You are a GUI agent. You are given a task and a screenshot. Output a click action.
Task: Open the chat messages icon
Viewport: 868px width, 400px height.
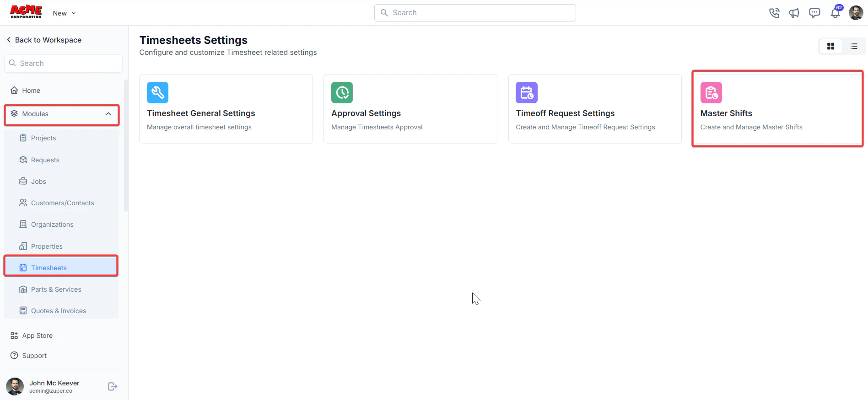[x=814, y=13]
